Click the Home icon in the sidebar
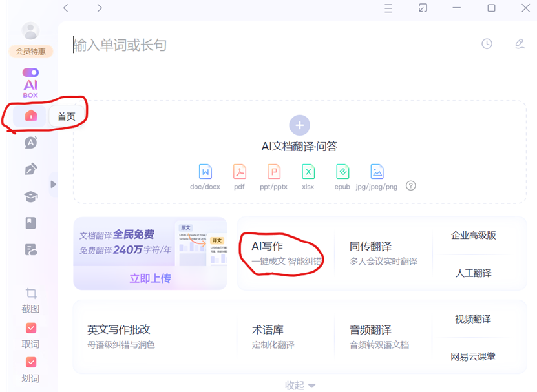 [x=30, y=116]
